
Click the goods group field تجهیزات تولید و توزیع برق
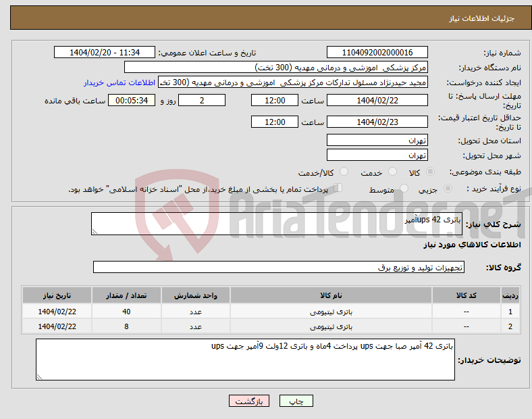pyautogui.click(x=279, y=267)
